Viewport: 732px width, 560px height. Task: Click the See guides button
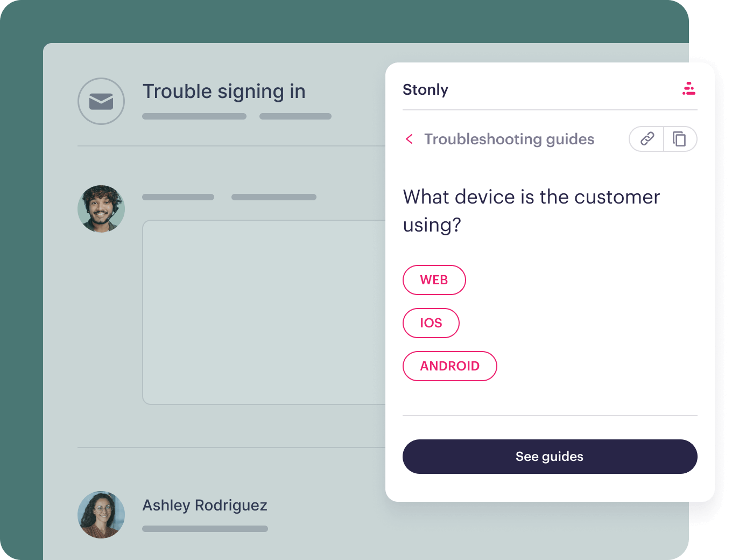coord(550,457)
